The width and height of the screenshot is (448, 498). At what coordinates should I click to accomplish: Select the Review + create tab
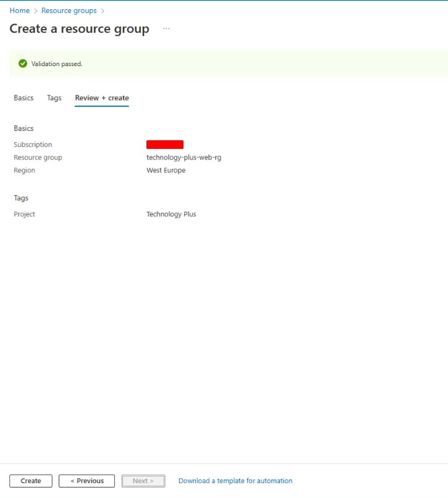click(102, 98)
